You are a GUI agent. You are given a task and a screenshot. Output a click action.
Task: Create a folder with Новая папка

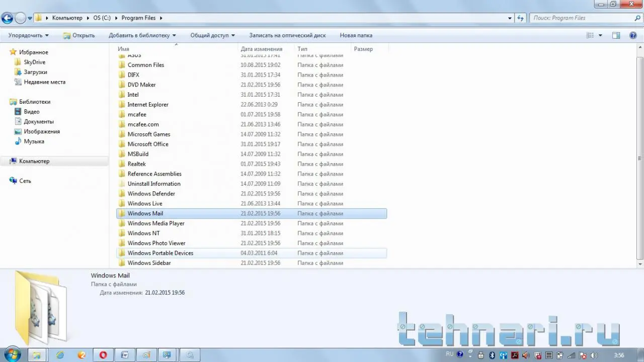coord(356,35)
